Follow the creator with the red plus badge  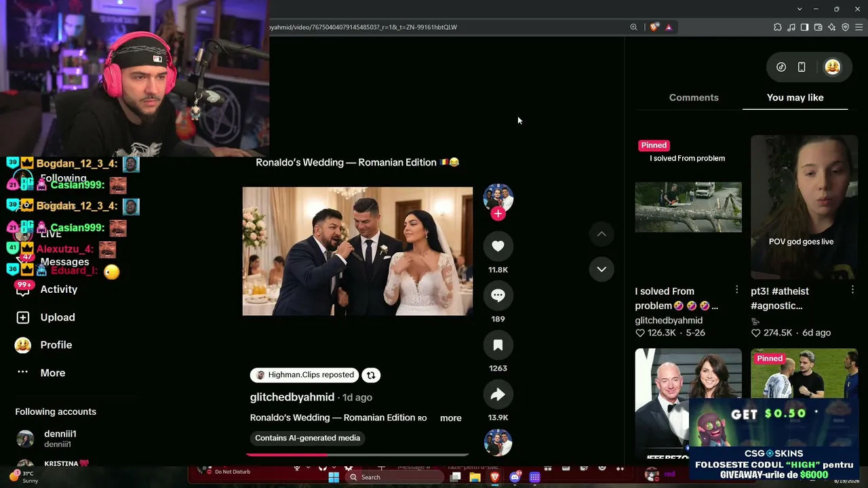[x=498, y=213]
